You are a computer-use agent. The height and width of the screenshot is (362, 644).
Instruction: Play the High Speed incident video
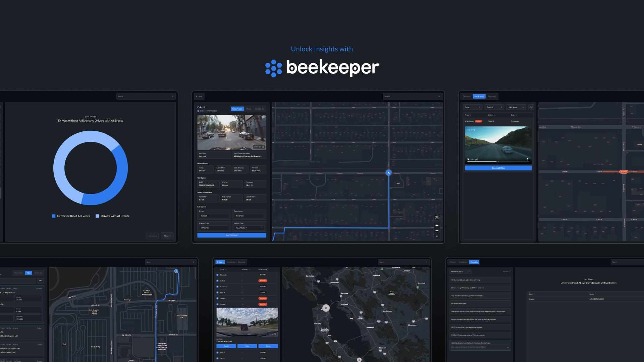pos(468,159)
